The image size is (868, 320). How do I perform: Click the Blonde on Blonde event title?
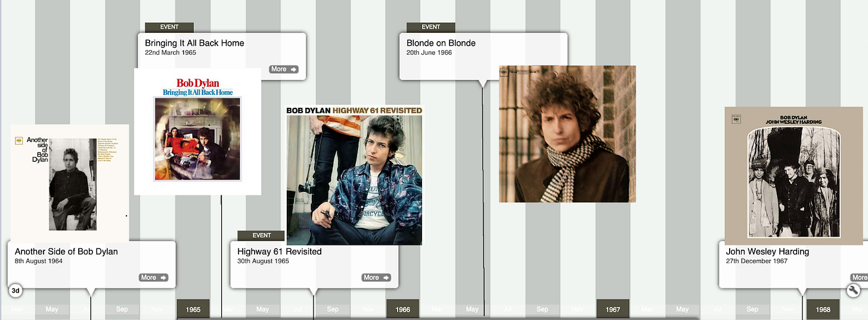(x=441, y=43)
